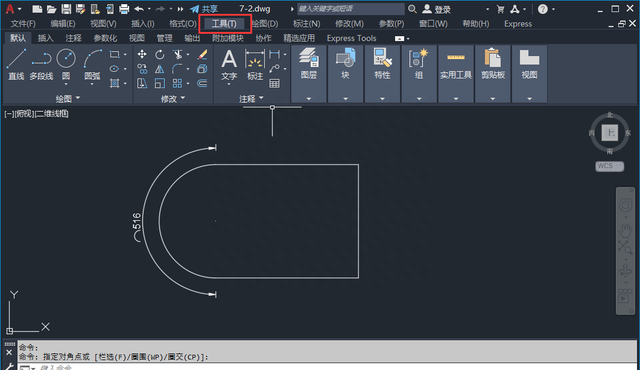
Task: Click the Undo arrow icon
Action: [x=139, y=9]
